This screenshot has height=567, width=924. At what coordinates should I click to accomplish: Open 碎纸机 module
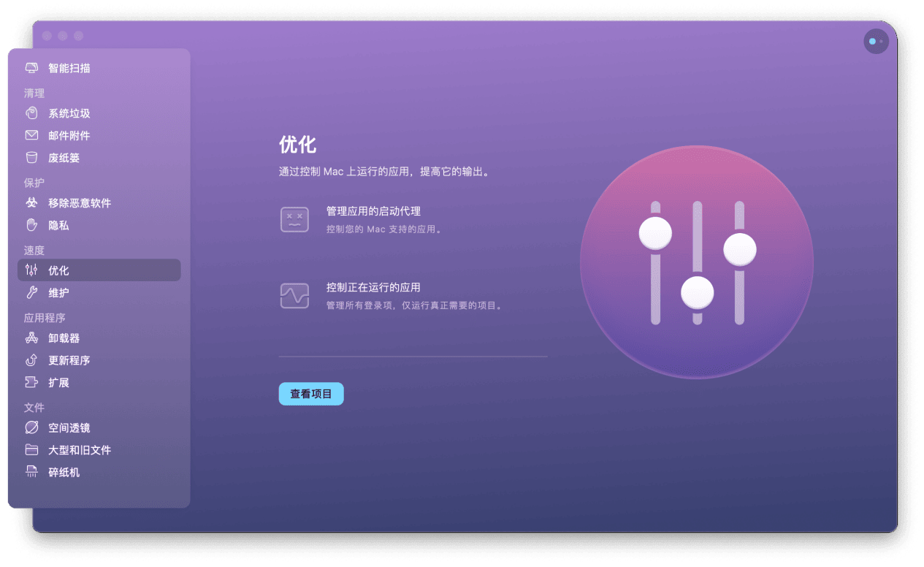[99, 472]
